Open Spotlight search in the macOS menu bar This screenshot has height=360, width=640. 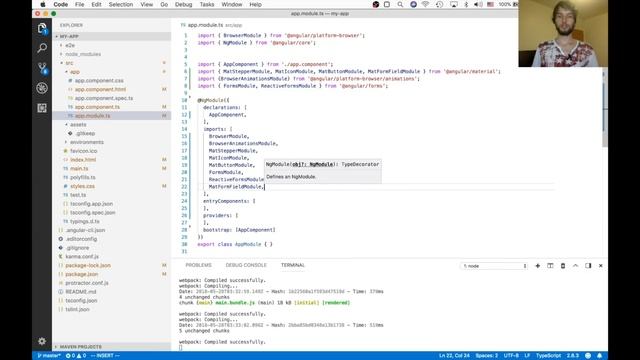coord(400,4)
